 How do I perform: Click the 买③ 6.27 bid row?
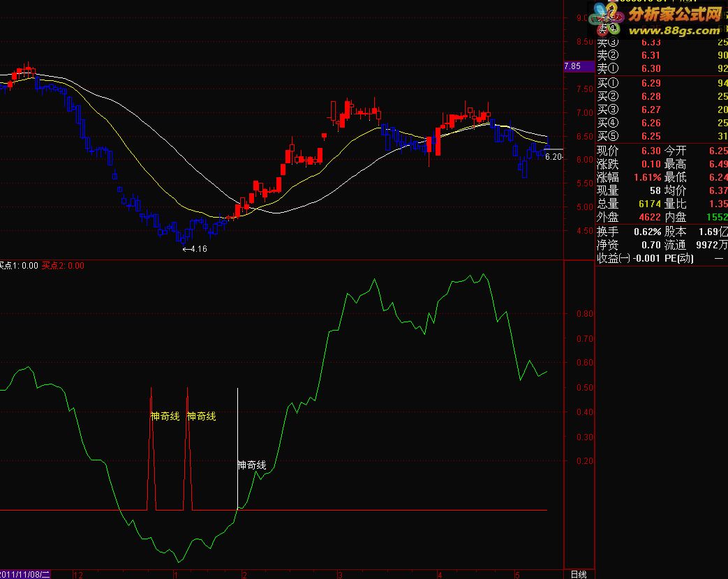(x=662, y=110)
